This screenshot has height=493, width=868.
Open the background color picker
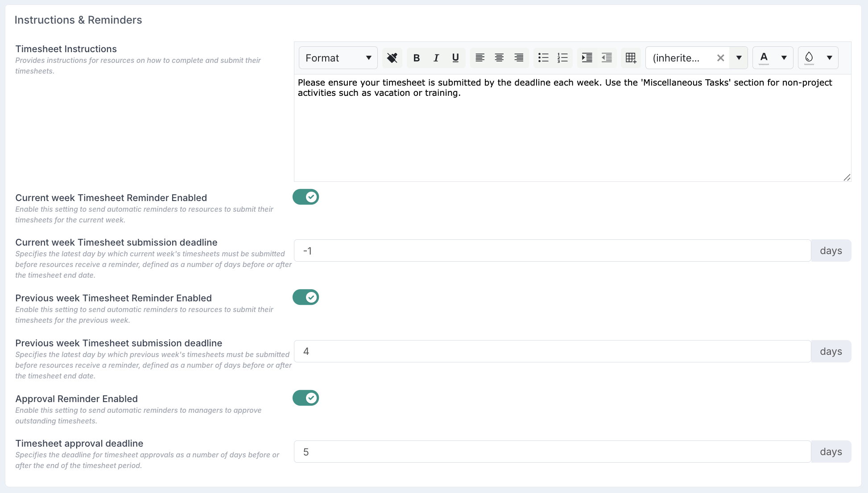829,58
